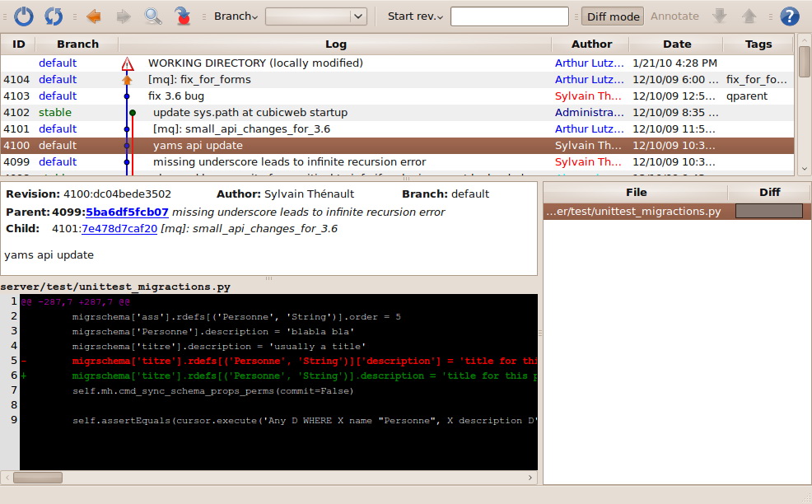The image size is (812, 504).
Task: Open the Start rev. dropdown
Action: 415,16
